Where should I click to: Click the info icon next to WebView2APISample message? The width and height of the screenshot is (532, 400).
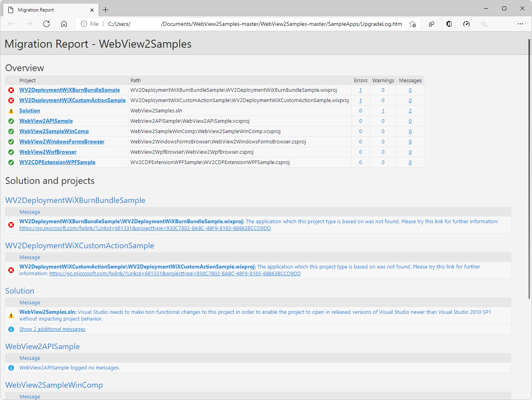tap(11, 368)
